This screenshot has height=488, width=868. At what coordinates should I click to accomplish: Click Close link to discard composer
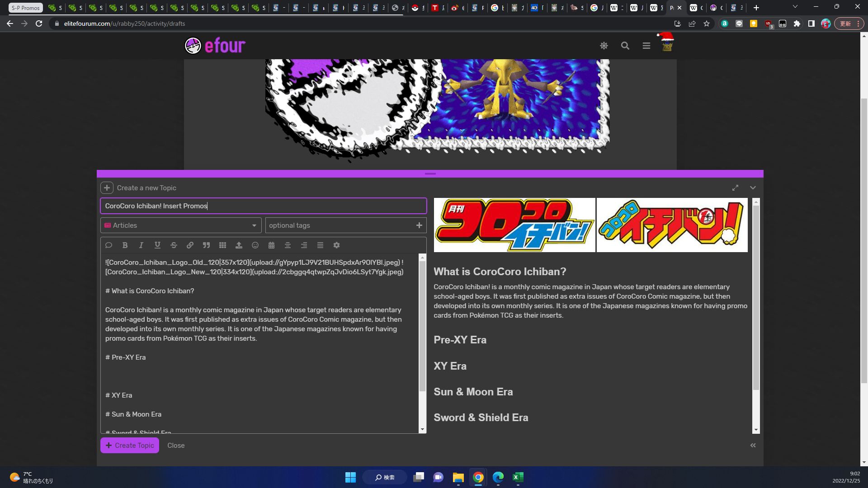(176, 446)
